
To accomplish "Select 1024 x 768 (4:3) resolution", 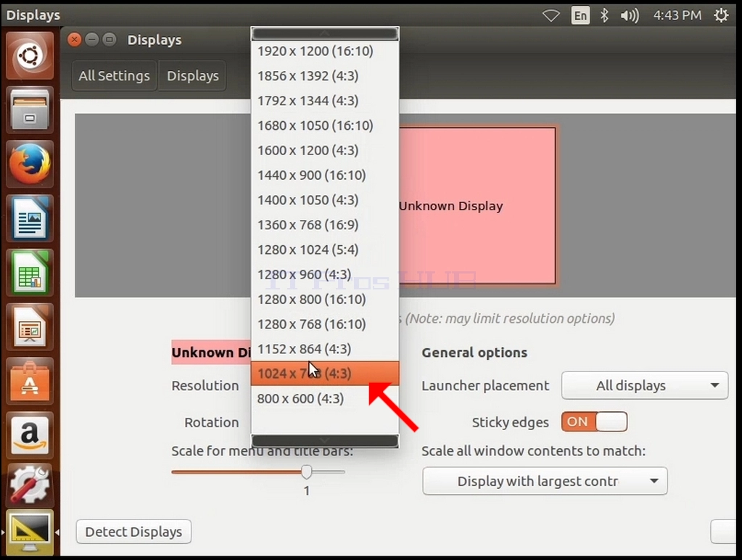I will click(x=325, y=374).
